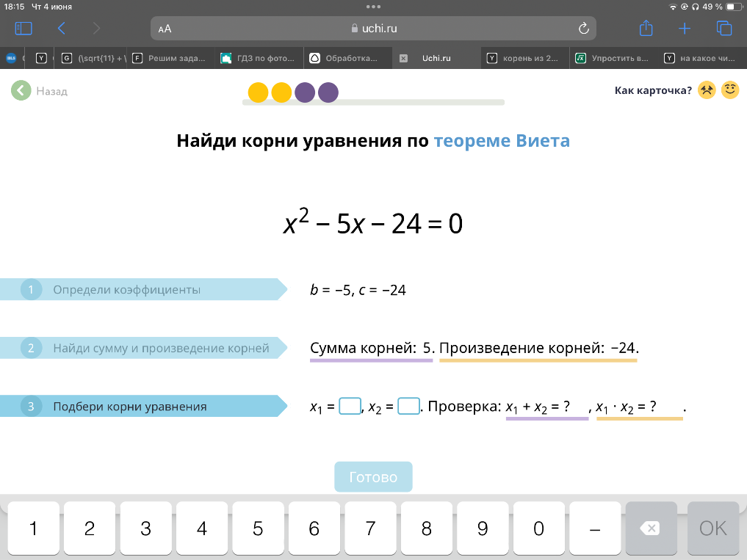
Task: Switch to the ГДЗ по фото tab
Action: (x=259, y=58)
